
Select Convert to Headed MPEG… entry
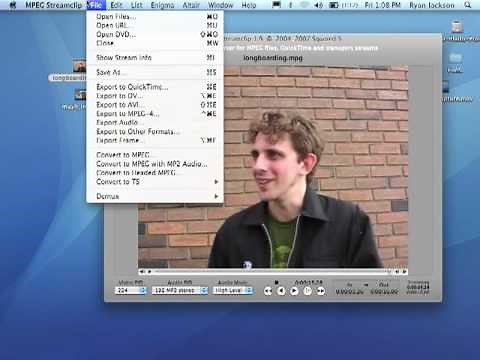click(155, 173)
